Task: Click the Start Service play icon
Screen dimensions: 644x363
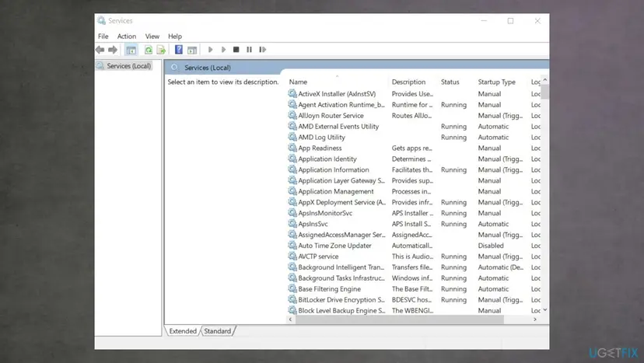Action: (210, 50)
